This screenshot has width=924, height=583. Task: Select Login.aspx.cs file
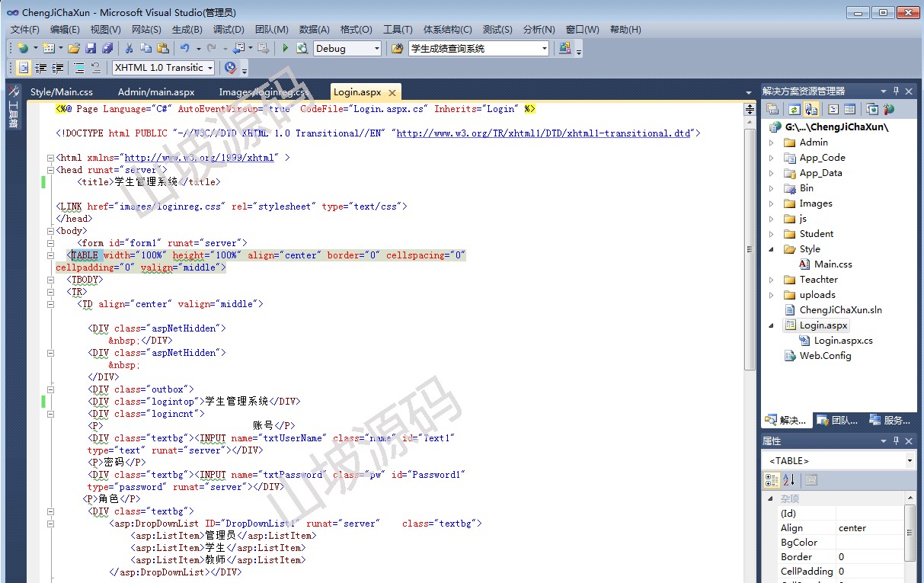[843, 341]
